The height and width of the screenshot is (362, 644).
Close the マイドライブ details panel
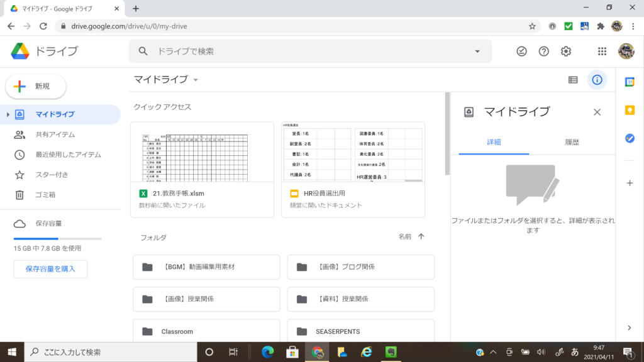tap(597, 112)
